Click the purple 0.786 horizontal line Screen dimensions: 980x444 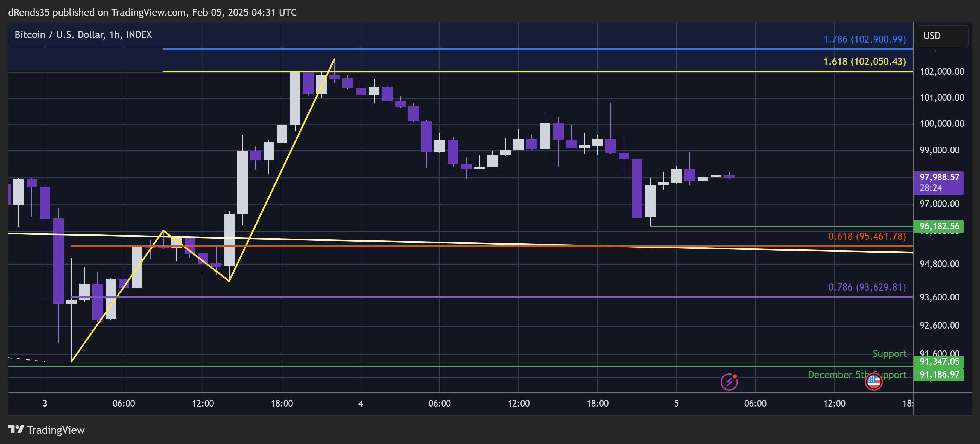point(492,297)
